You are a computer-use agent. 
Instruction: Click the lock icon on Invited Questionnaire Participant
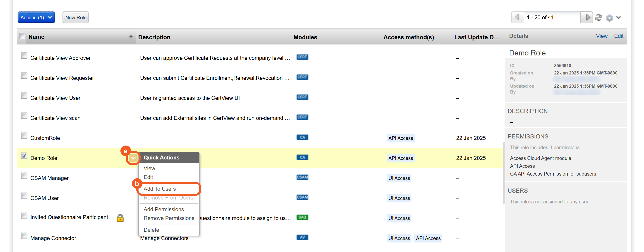coord(120,218)
